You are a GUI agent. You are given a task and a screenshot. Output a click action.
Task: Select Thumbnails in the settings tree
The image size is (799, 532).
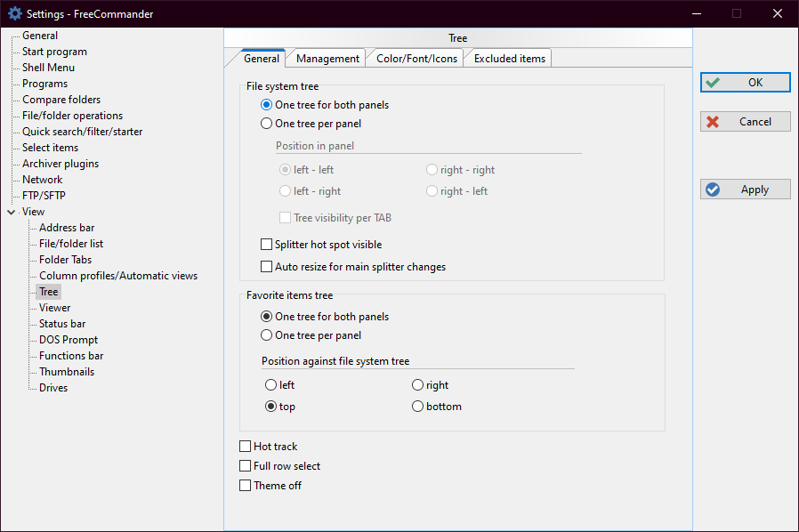(x=66, y=372)
